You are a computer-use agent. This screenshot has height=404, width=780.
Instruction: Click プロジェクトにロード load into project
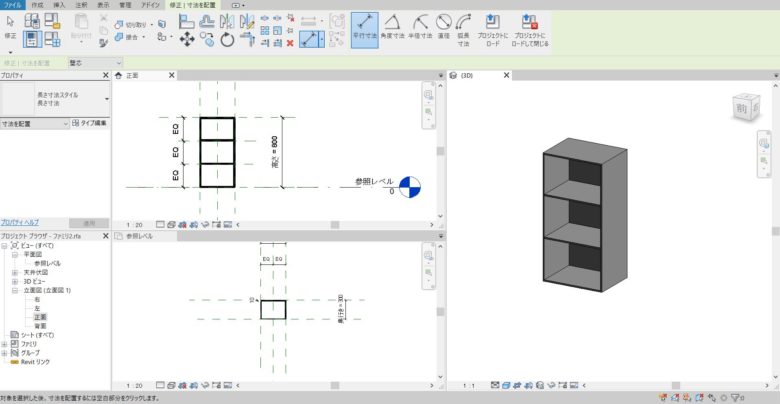(x=493, y=30)
